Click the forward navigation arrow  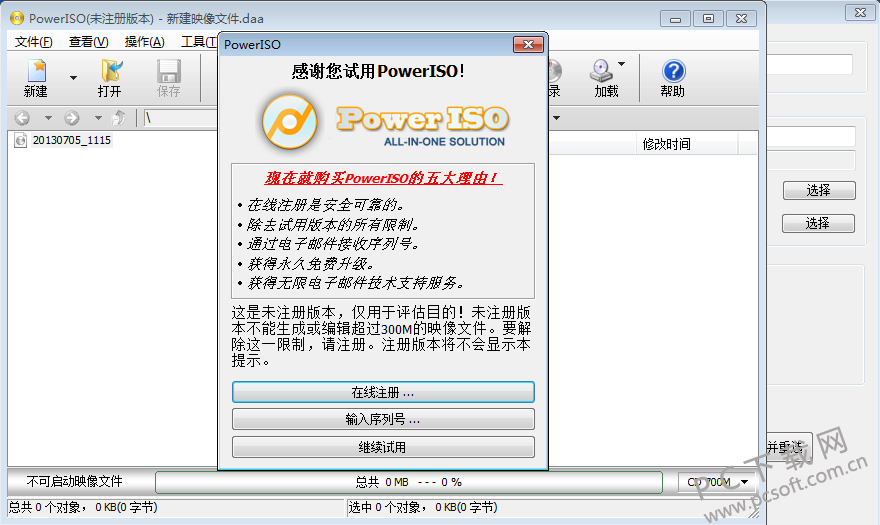click(72, 118)
